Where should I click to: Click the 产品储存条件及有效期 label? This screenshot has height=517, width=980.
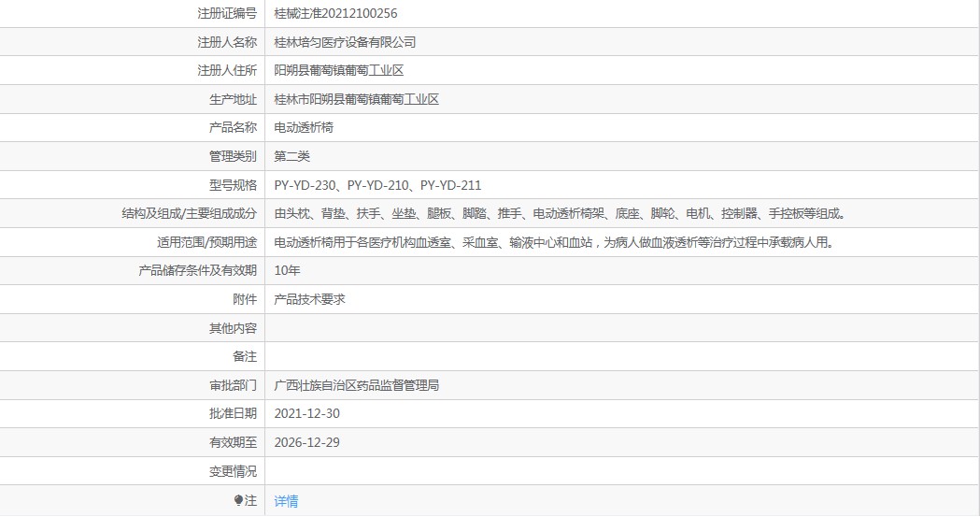pos(197,270)
